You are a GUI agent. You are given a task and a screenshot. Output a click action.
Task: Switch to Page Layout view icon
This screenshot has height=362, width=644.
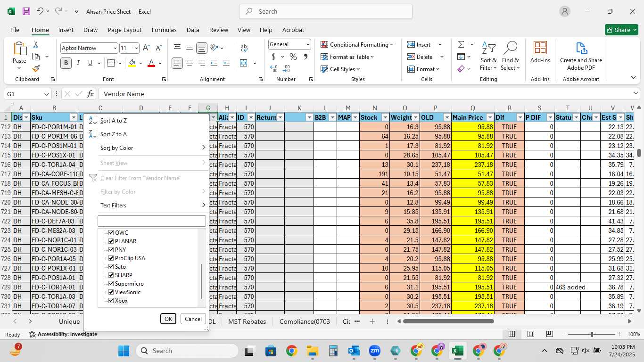coord(531,334)
